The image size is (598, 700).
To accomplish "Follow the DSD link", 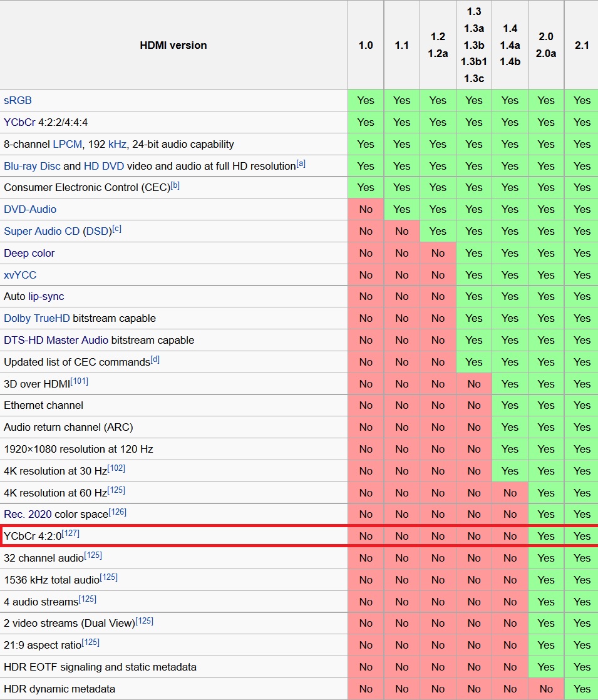I will click(x=97, y=231).
